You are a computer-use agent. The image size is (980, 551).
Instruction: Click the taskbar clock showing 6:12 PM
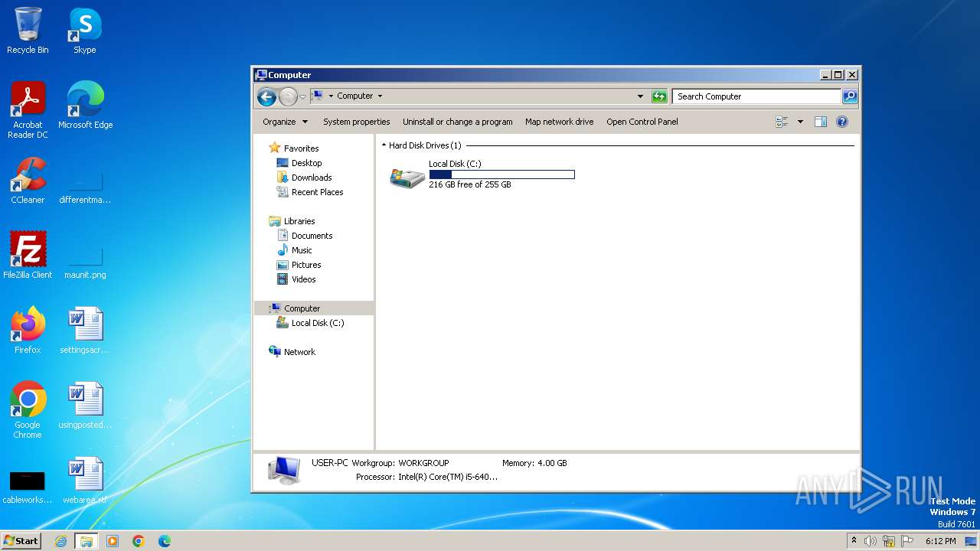[940, 541]
